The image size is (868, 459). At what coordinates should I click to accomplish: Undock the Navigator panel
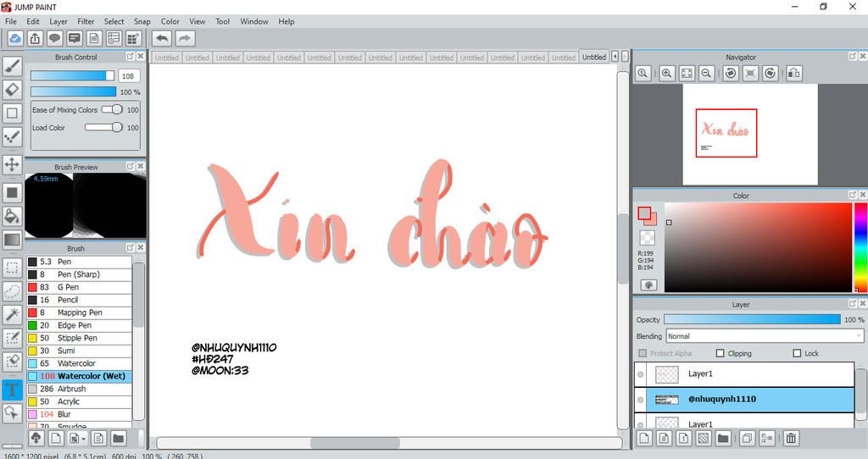853,57
